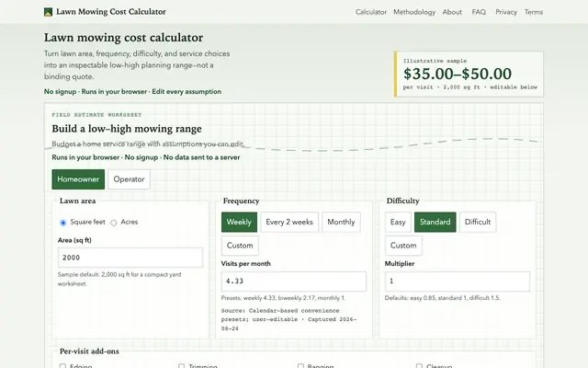Screen dimensions: 588x368
Task: Open the Terms nav link
Action: 533,12
